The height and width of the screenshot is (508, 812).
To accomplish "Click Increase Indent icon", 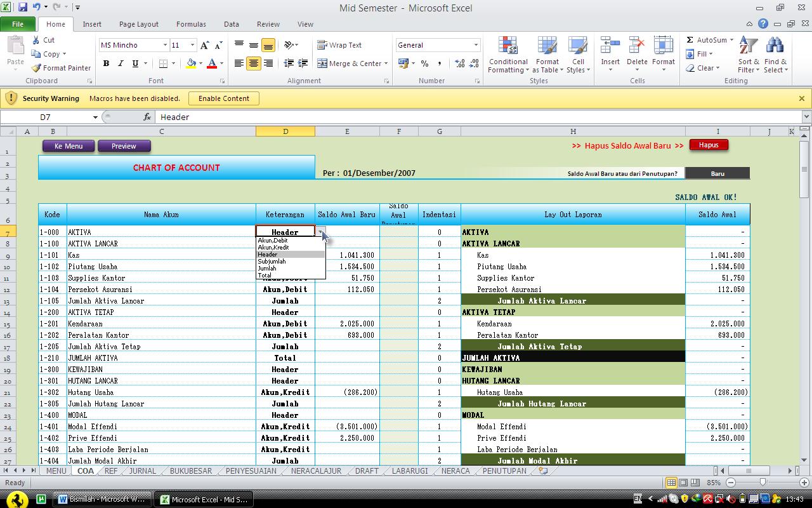I will (x=303, y=63).
